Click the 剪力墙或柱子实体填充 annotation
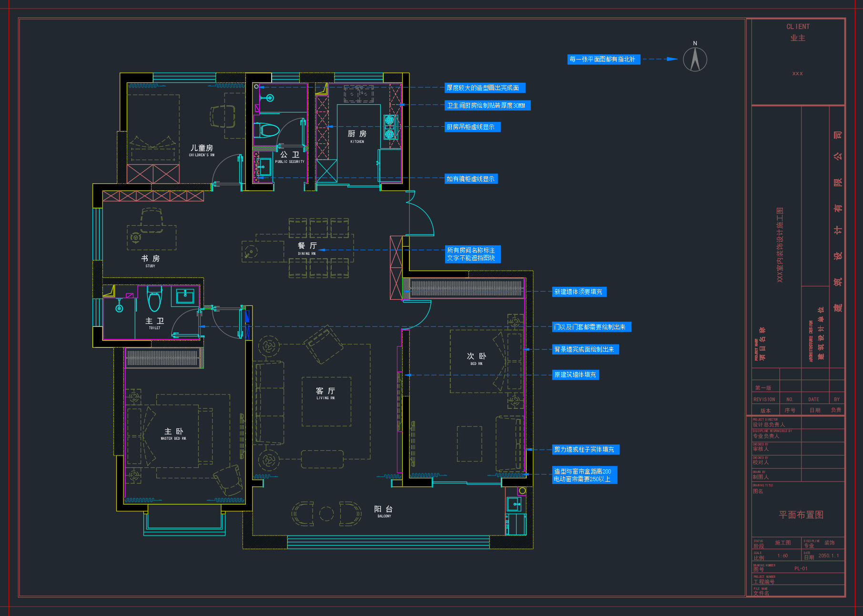This screenshot has height=616, width=863. (586, 449)
